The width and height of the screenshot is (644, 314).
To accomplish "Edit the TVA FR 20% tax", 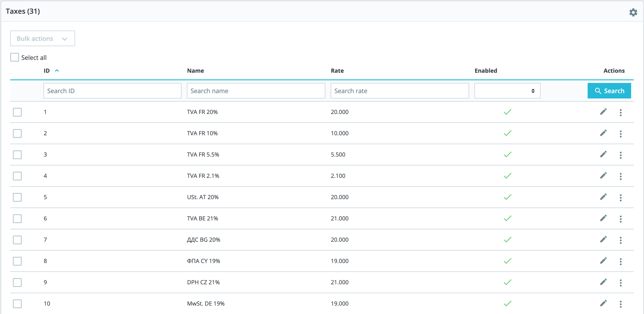I will pyautogui.click(x=603, y=112).
